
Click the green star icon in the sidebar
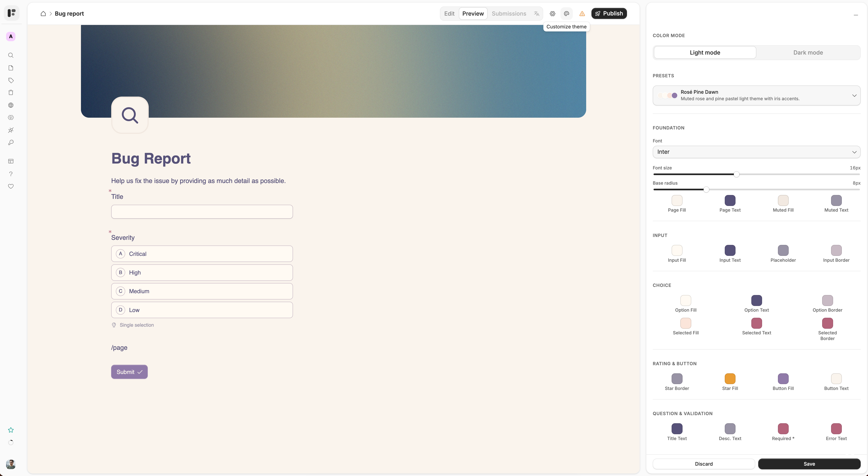click(11, 430)
